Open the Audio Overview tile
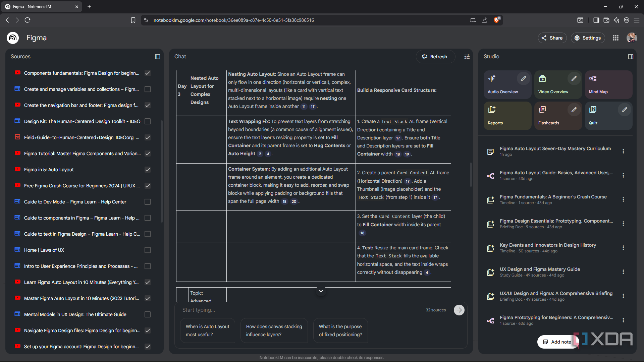This screenshot has height=362, width=644. 507,84
